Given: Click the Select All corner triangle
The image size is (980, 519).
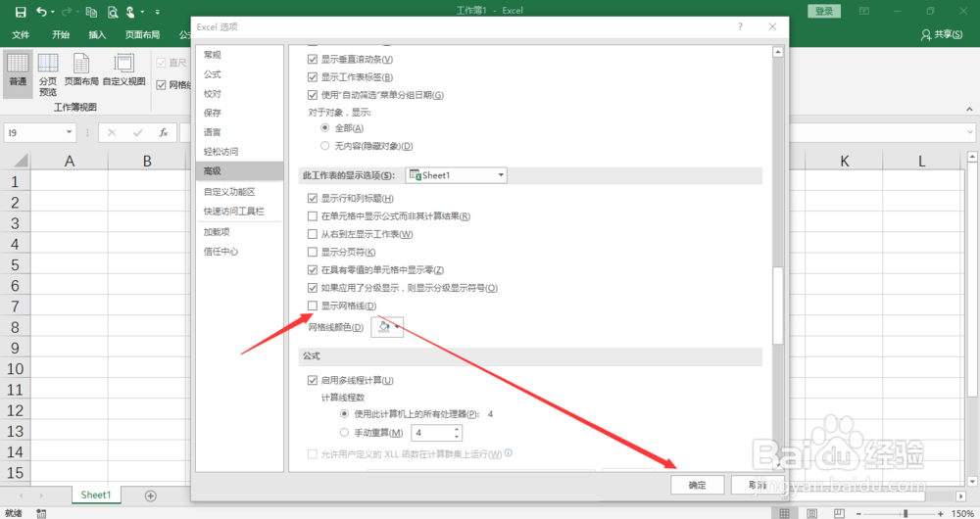Looking at the screenshot, I should (x=21, y=161).
